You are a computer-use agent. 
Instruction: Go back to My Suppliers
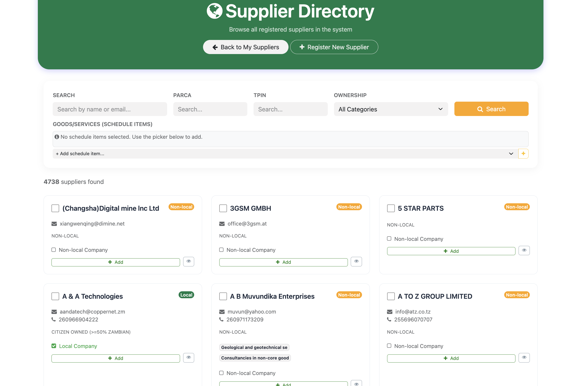(x=246, y=47)
